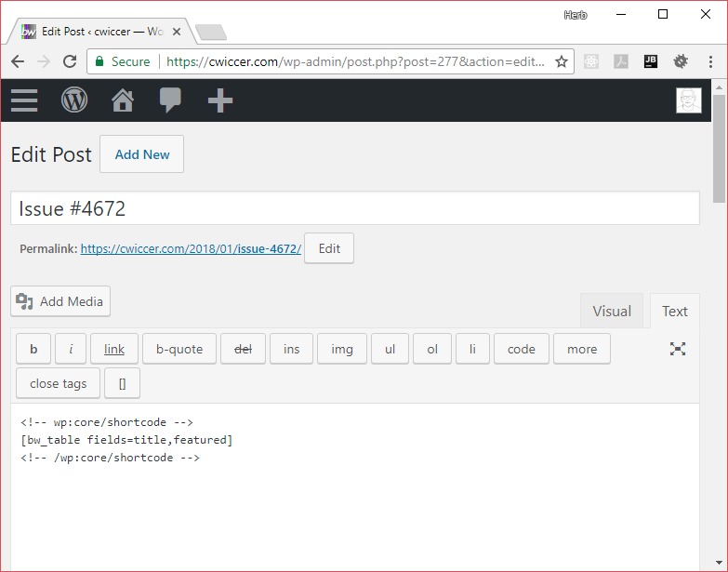Insert bold tag with b button

33,349
